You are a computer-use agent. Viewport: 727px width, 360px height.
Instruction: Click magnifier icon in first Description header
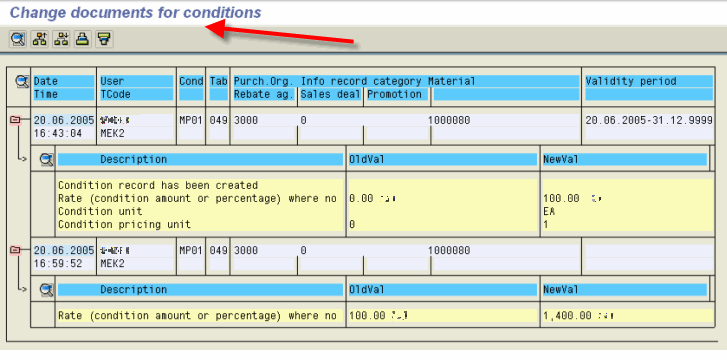coord(46,160)
